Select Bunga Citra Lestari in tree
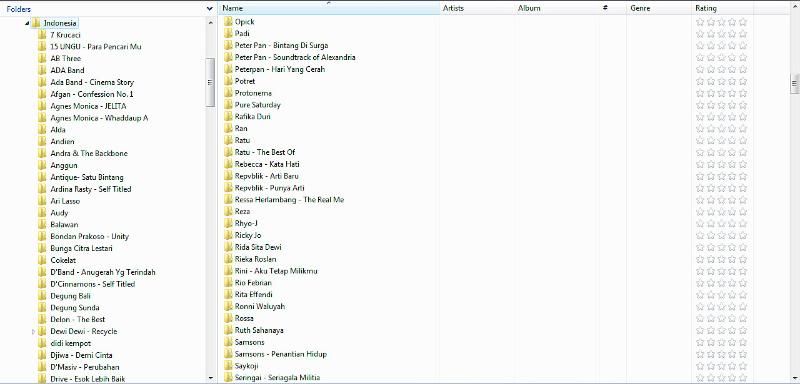This screenshot has height=384, width=800. (82, 248)
